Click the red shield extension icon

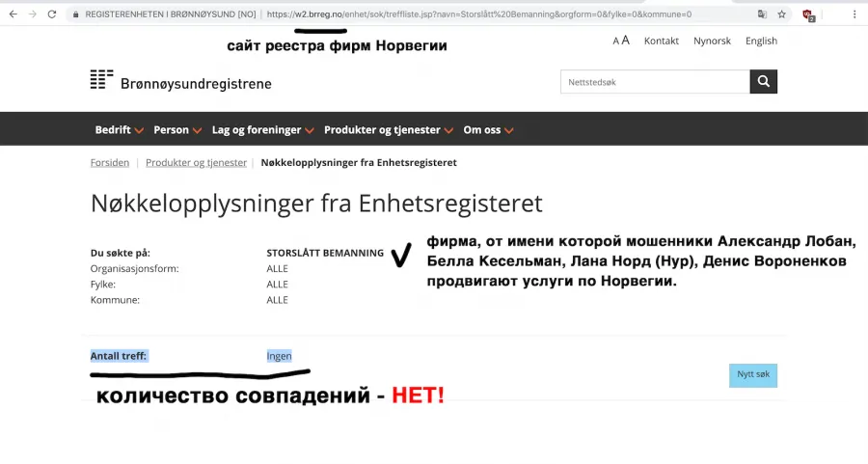808,14
